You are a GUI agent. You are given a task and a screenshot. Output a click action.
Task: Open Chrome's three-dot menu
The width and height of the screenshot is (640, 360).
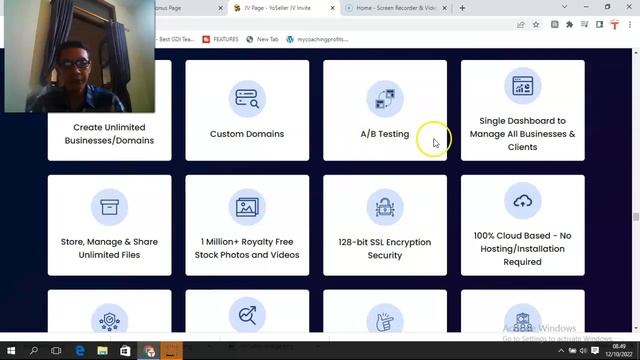[x=630, y=25]
